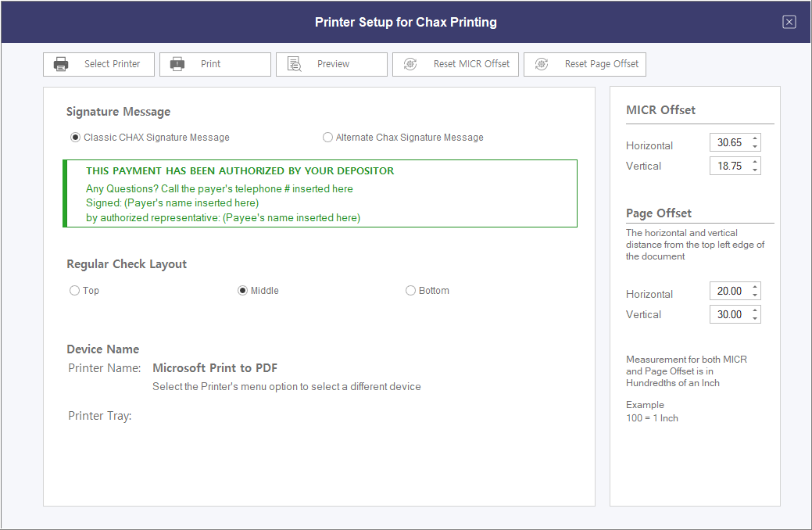Set Regular Check Layout to Top

point(75,291)
